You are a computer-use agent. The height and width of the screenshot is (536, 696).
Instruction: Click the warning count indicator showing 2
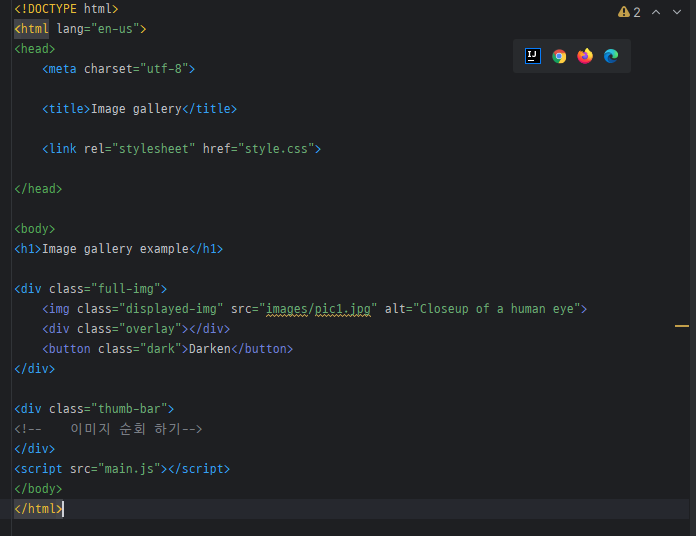[629, 12]
